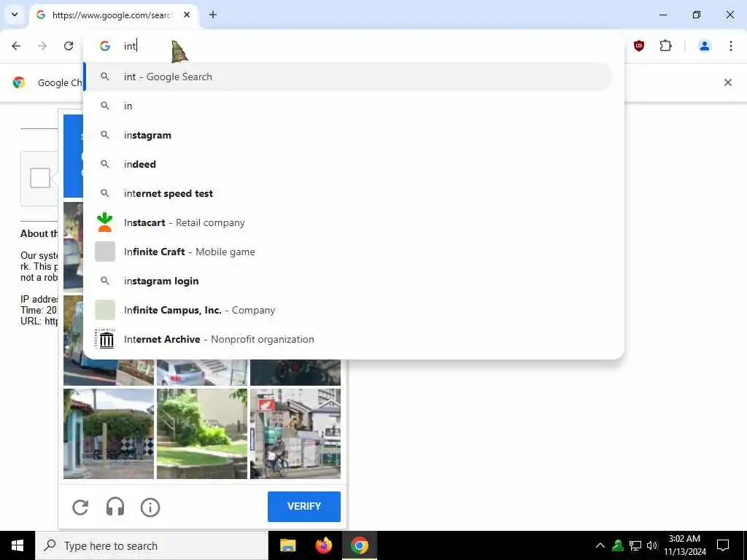Open the Extensions puzzle icon

(x=665, y=46)
